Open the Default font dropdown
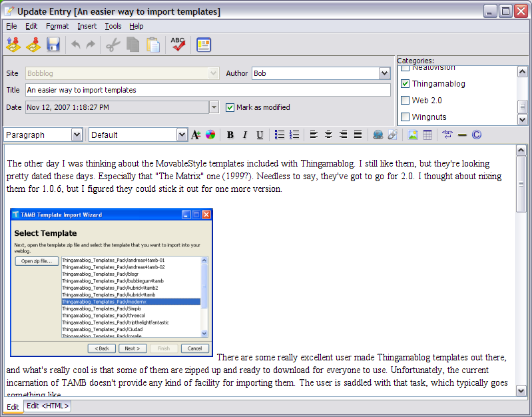 click(182, 135)
